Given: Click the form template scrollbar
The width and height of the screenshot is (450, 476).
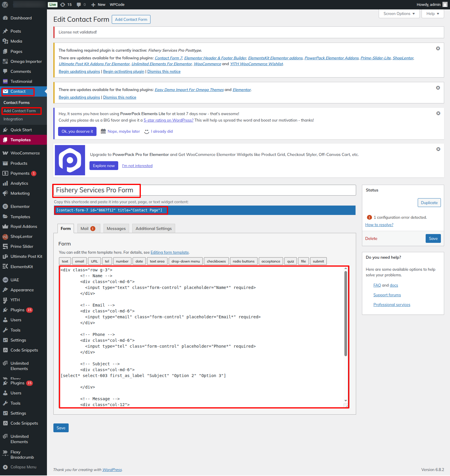Looking at the screenshot, I should click(x=346, y=314).
